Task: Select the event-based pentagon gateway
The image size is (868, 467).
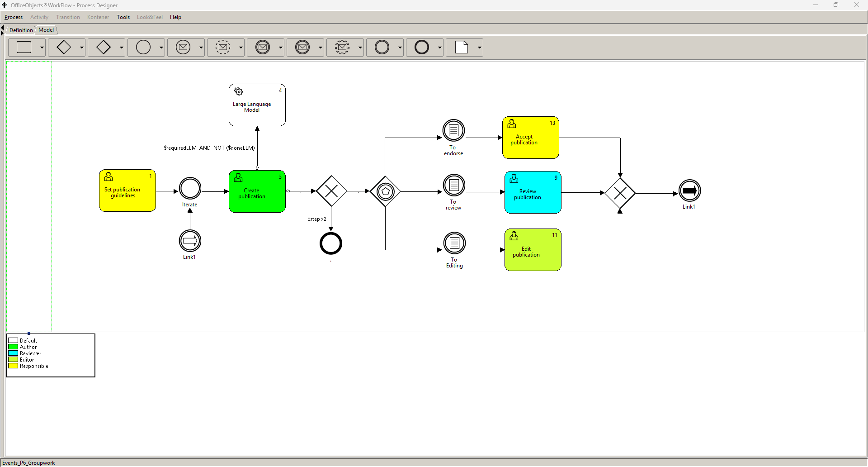Action: (x=385, y=191)
